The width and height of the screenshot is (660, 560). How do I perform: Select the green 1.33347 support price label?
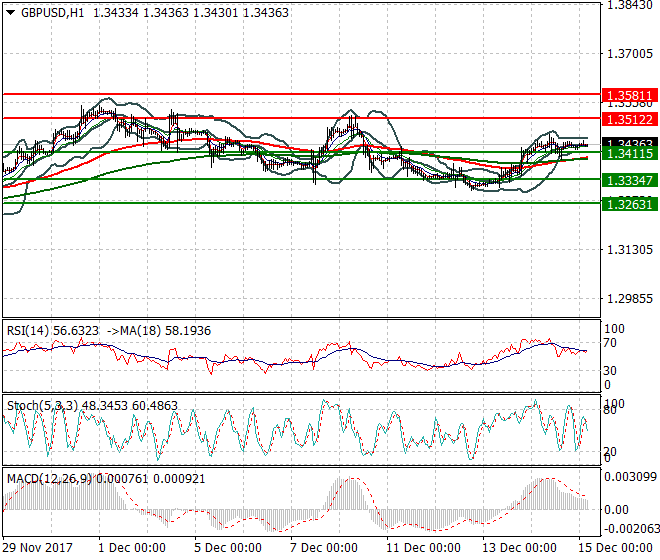click(630, 180)
